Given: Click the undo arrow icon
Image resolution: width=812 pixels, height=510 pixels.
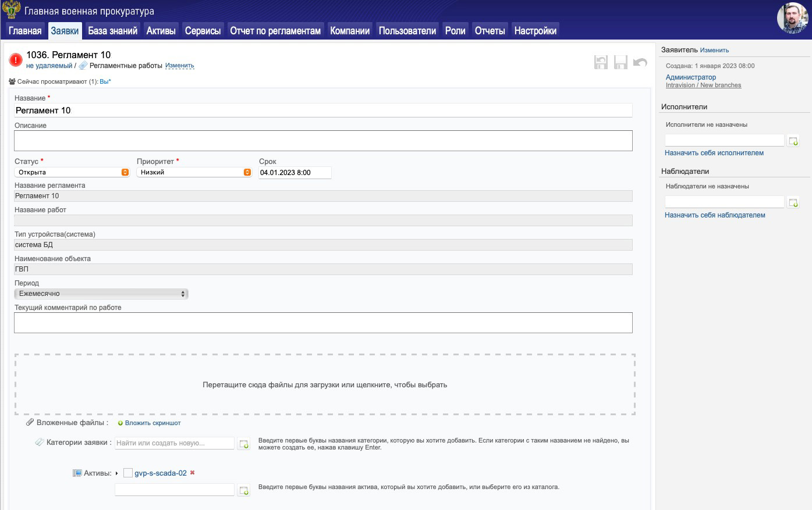Looking at the screenshot, I should point(640,62).
